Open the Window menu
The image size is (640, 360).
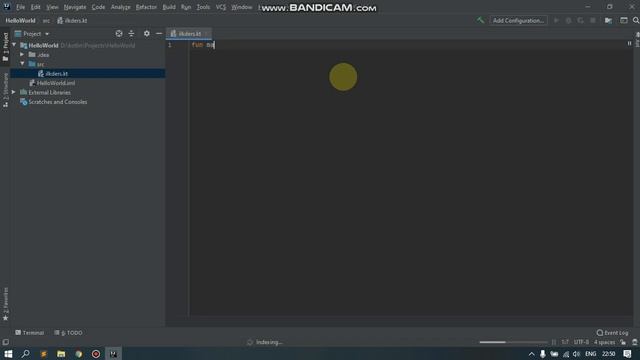coord(242,7)
